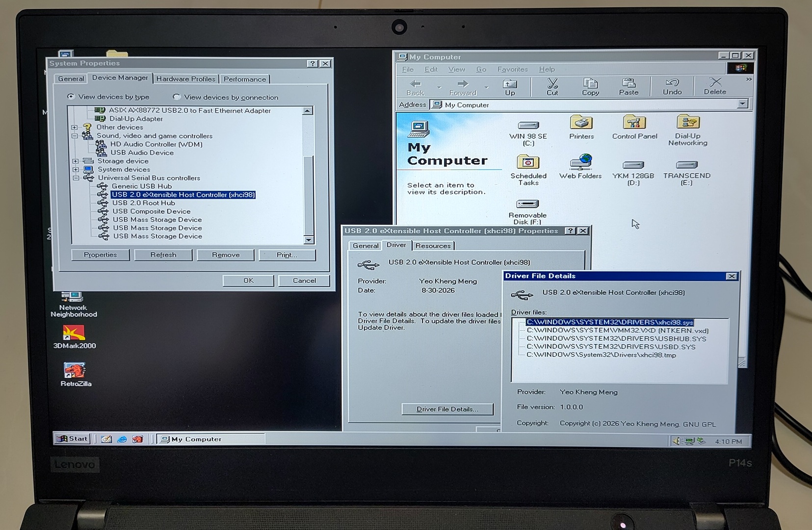Open the View menu in My Computer
812x530 pixels.
pos(456,69)
